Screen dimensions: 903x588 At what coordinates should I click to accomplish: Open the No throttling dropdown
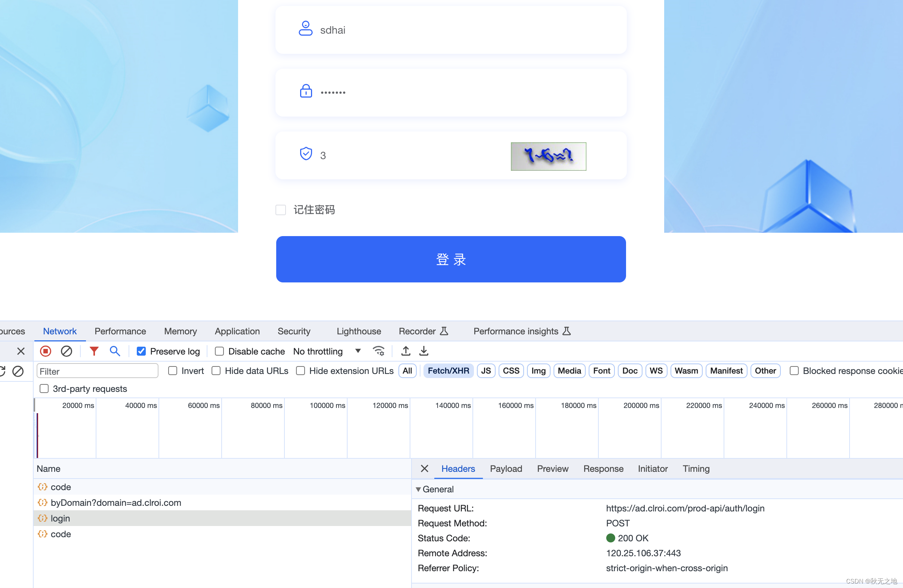pos(326,351)
